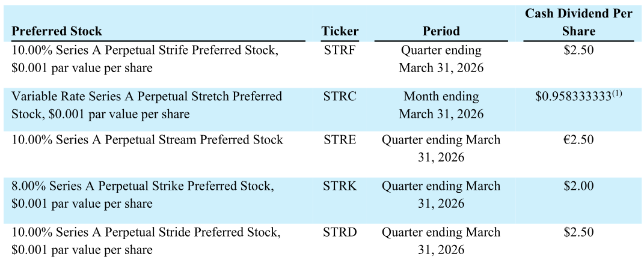644x260 pixels.
Task: Select the STRF ticker cell
Action: tap(340, 50)
